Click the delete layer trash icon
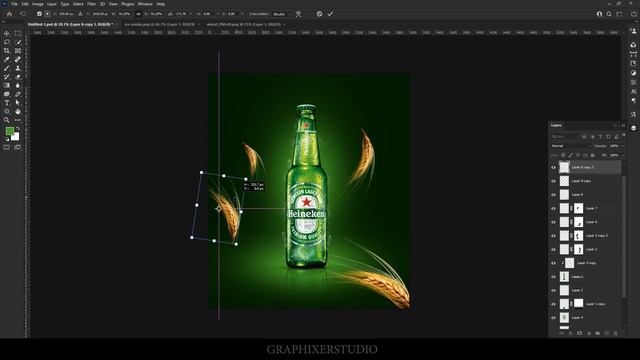This screenshot has height=360, width=640. tap(616, 333)
